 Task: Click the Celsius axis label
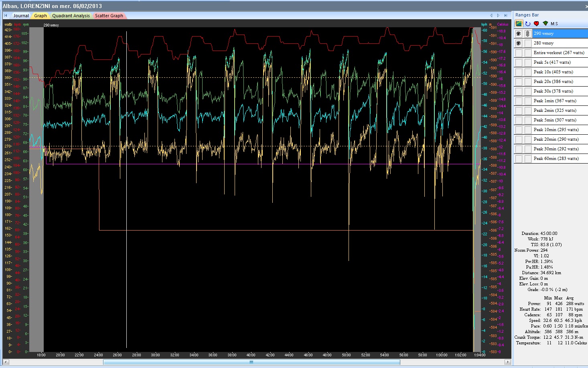503,24
